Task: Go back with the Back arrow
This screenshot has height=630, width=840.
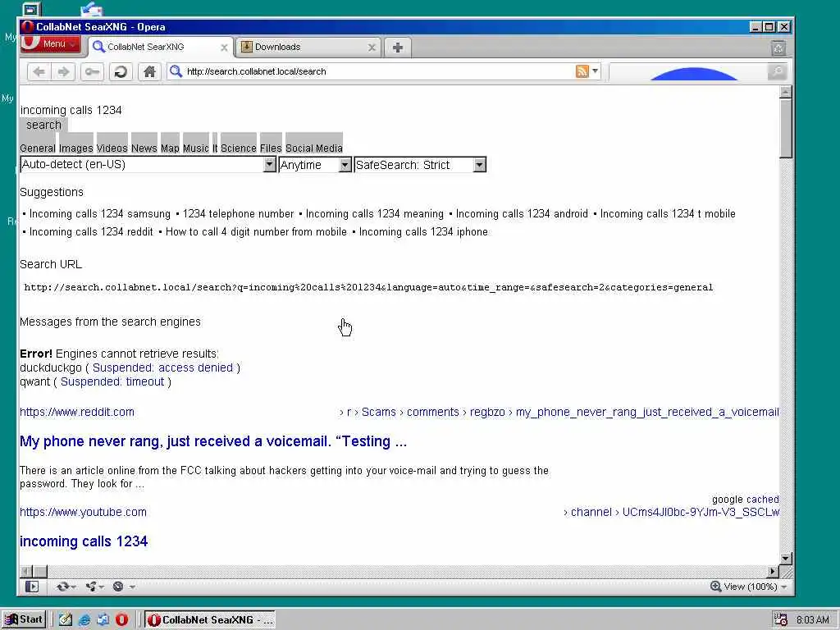Action: (39, 71)
